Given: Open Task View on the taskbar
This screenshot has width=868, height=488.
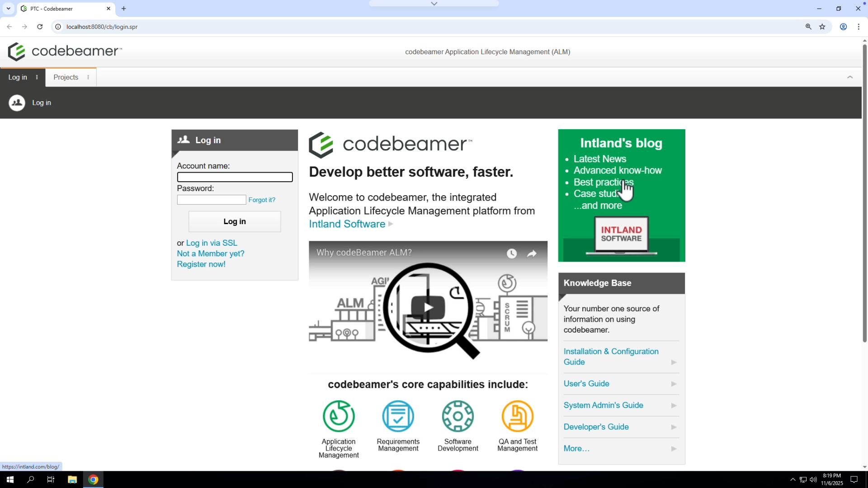Looking at the screenshot, I should 51,479.
